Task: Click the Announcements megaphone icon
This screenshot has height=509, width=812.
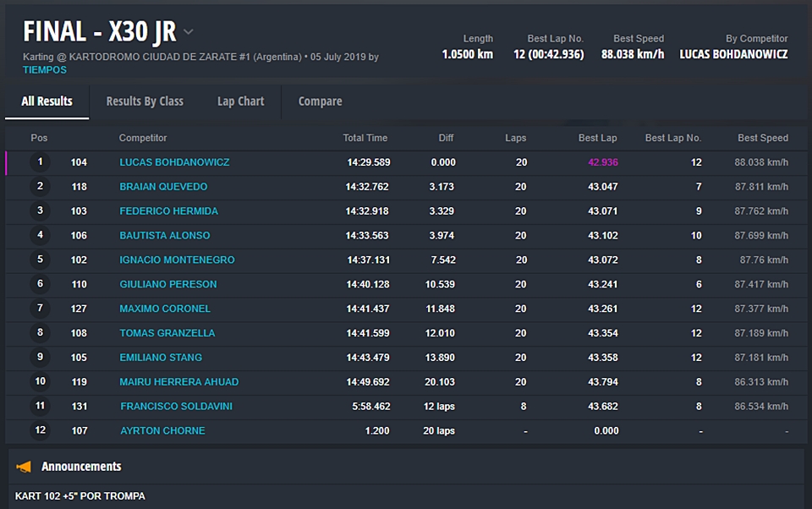Action: coord(24,466)
